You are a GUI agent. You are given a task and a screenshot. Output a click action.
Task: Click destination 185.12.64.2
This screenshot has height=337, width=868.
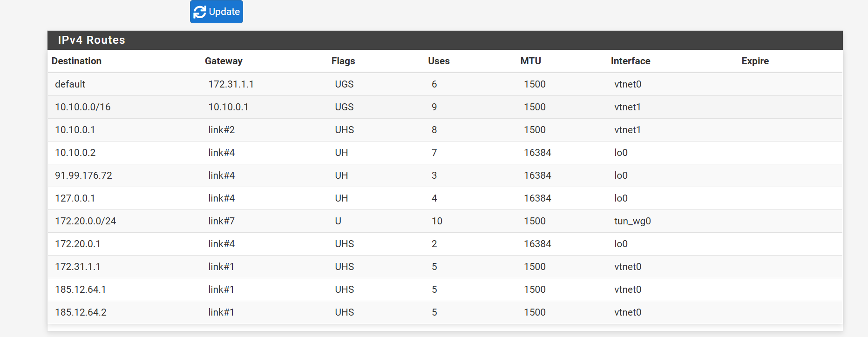pyautogui.click(x=81, y=312)
